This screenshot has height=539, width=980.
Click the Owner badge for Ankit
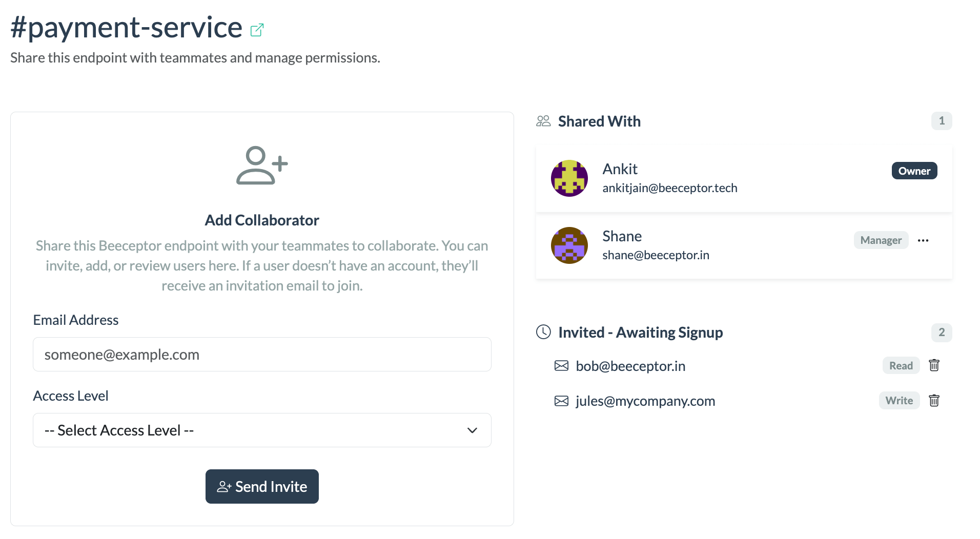tap(914, 171)
